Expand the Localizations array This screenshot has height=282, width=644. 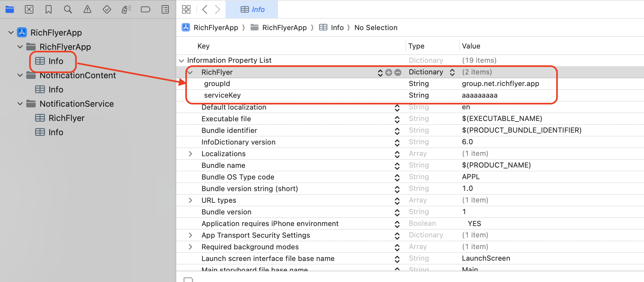click(190, 154)
